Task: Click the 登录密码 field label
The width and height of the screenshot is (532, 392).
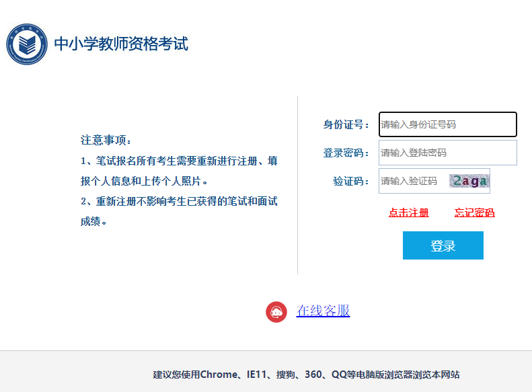Action: point(346,153)
